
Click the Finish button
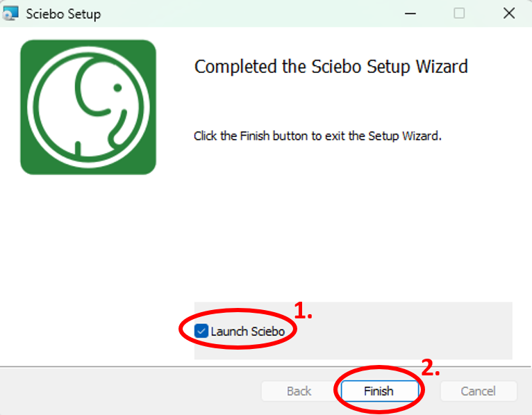click(379, 391)
